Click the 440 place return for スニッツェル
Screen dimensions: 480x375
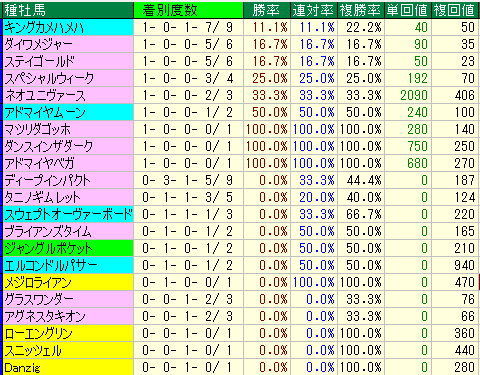465,350
